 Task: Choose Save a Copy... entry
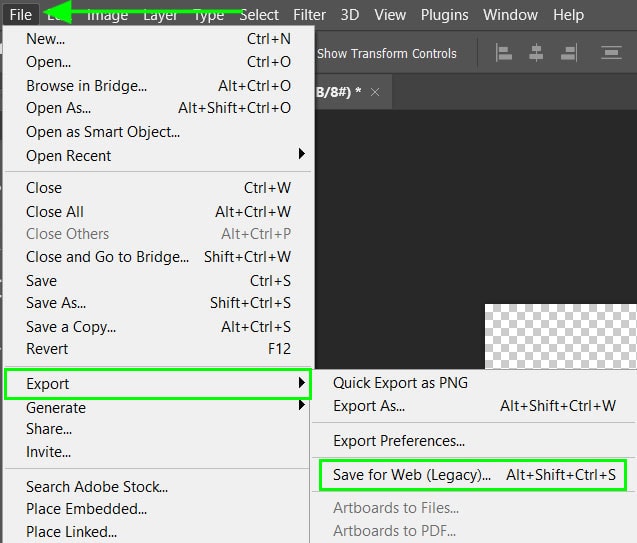tap(158, 327)
